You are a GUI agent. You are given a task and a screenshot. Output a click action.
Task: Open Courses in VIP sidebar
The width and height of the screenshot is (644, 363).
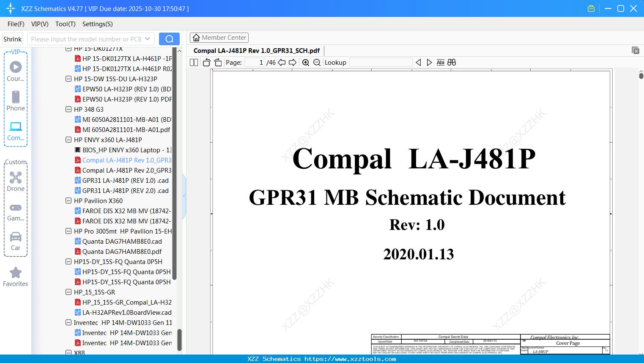(16, 71)
